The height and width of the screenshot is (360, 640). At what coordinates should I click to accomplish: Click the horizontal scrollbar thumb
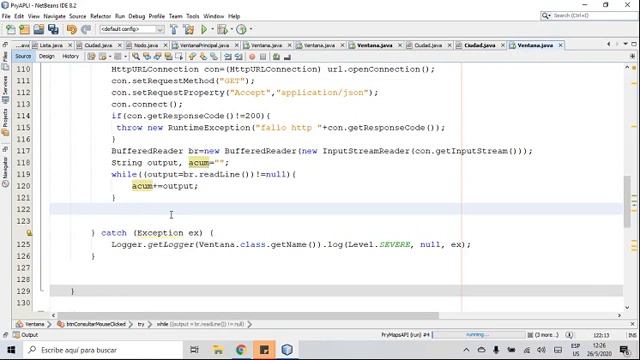coord(248,316)
